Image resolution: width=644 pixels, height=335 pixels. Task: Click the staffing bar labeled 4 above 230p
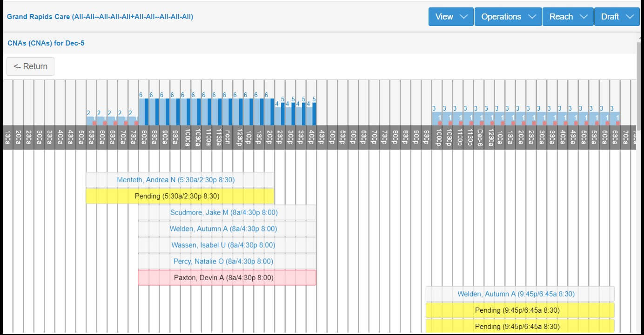pos(277,116)
